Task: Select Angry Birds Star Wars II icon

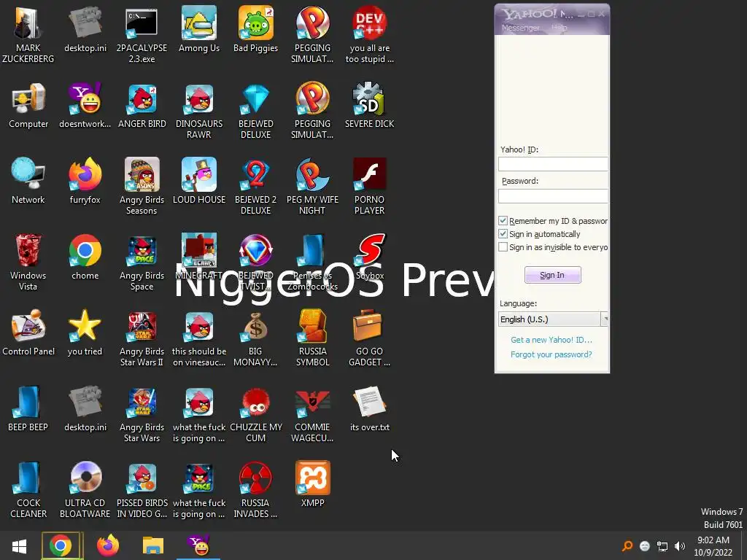Action: [142, 338]
